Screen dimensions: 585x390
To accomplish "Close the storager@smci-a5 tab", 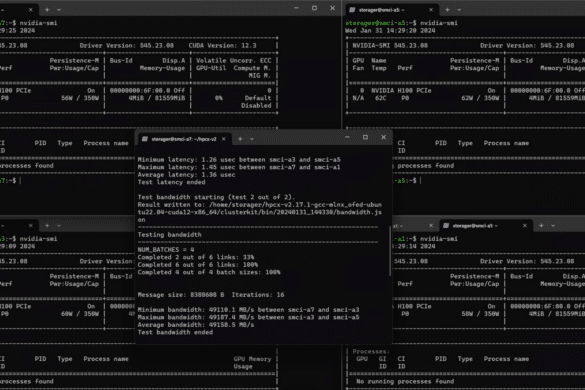I will [431, 10].
